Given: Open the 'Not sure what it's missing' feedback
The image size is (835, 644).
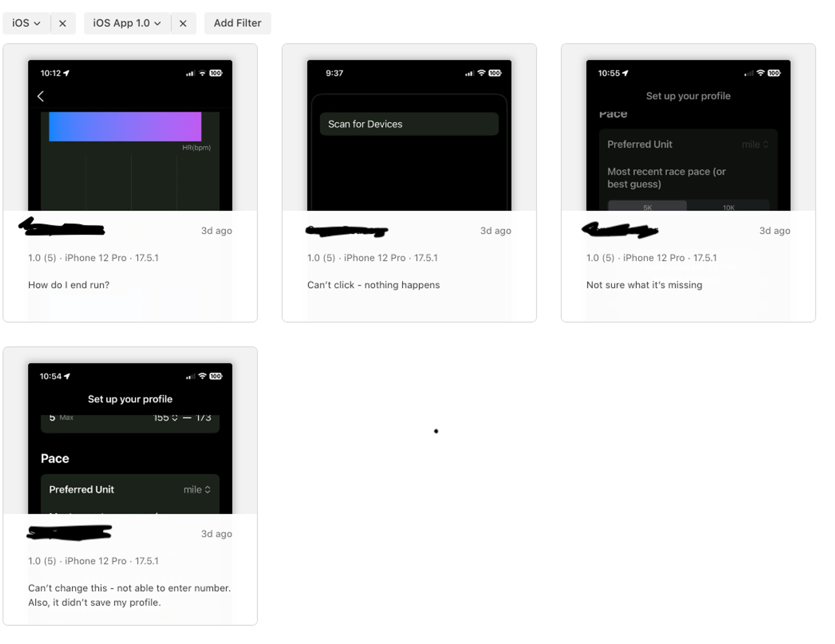Looking at the screenshot, I should coord(644,285).
